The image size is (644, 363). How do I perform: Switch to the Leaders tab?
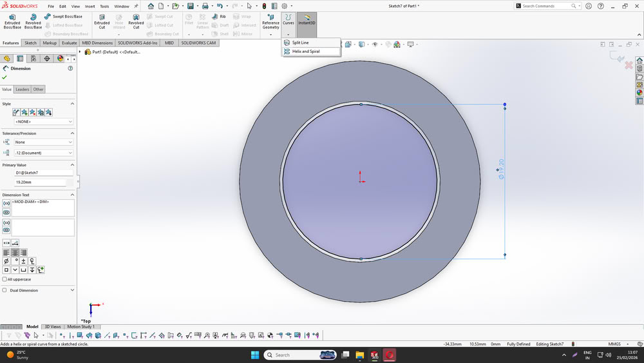(22, 89)
